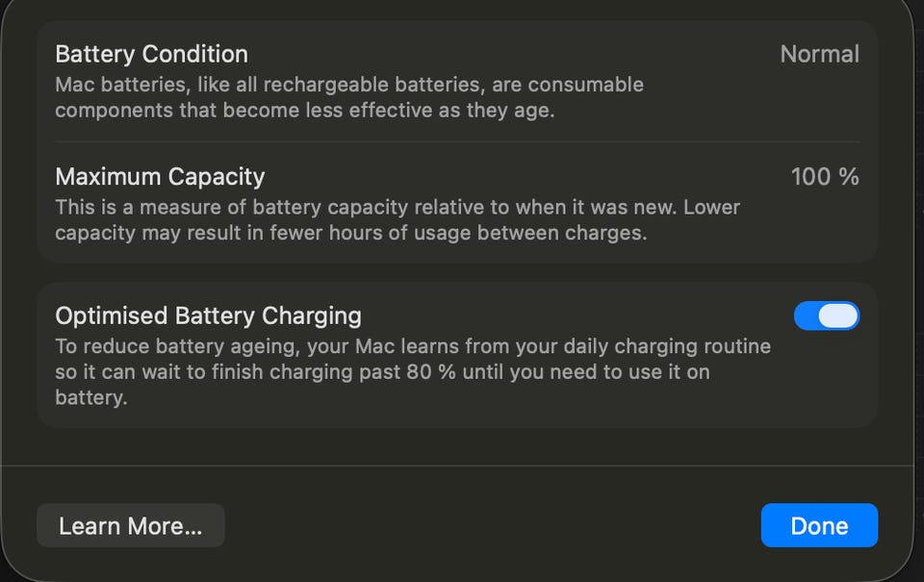Click the Battery Condition heading
924x582 pixels.
[x=151, y=54]
